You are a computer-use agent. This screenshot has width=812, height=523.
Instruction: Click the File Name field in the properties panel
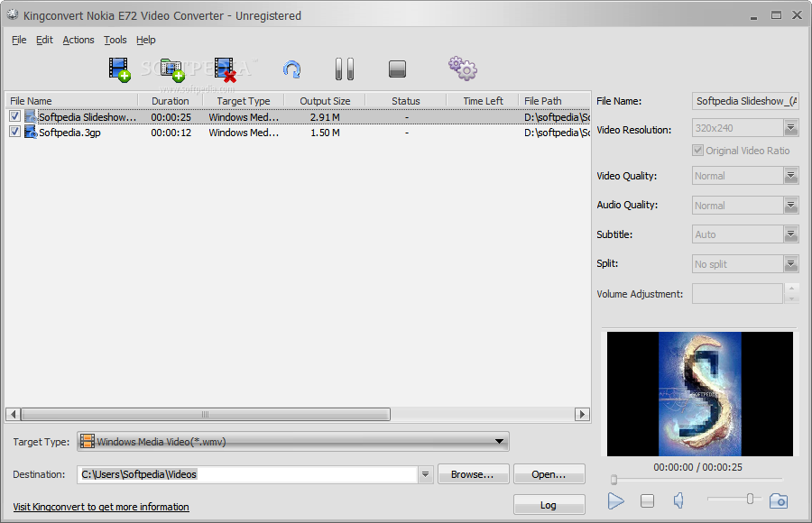click(x=745, y=101)
